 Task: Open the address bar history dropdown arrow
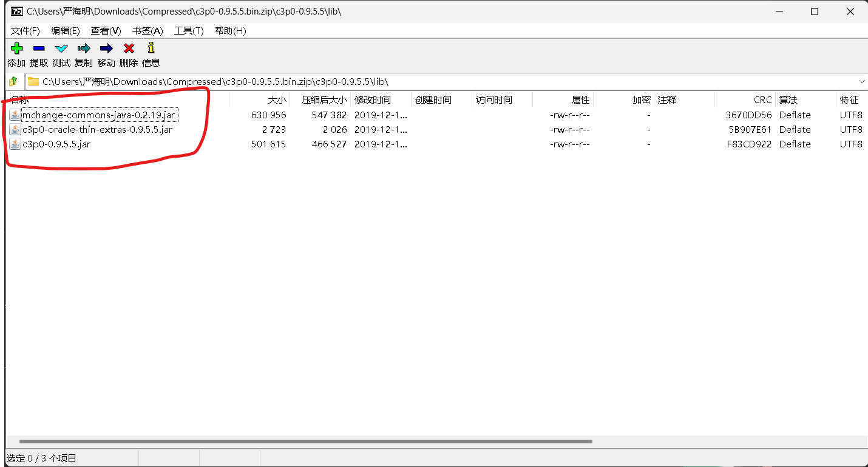tap(862, 81)
